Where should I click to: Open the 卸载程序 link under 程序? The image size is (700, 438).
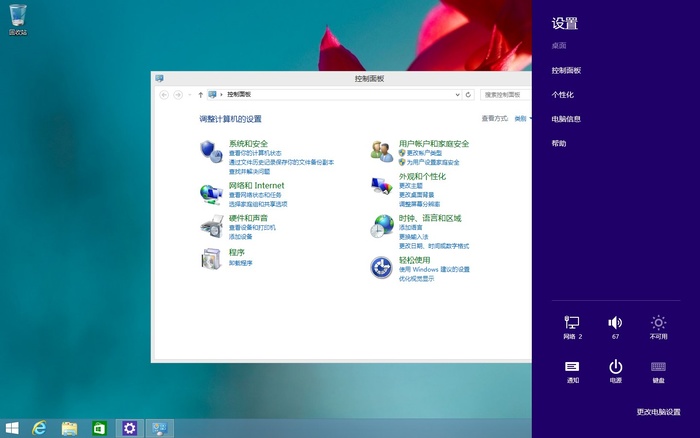pyautogui.click(x=240, y=263)
